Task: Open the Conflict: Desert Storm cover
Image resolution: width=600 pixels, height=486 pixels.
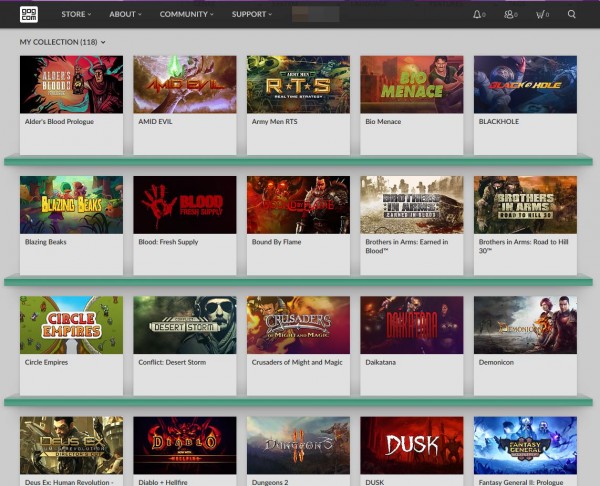Action: click(185, 325)
